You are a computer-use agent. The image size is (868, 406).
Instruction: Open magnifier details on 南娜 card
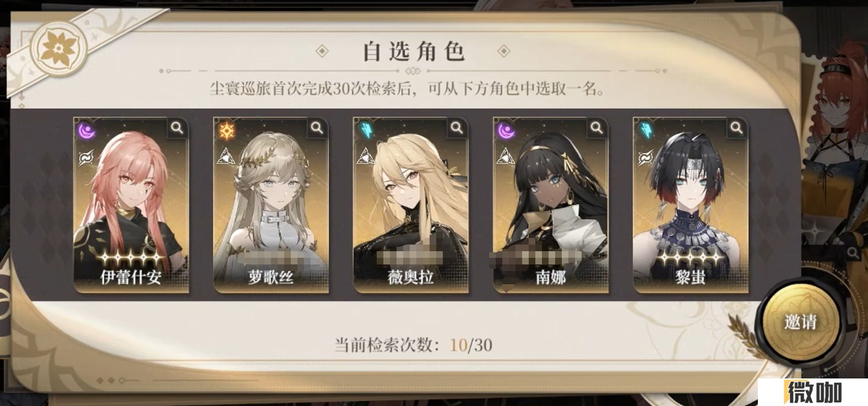tap(597, 128)
